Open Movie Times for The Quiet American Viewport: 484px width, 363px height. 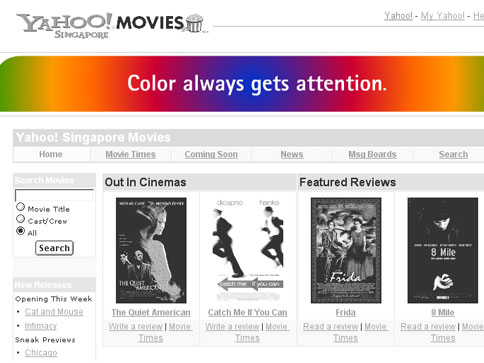click(151, 338)
